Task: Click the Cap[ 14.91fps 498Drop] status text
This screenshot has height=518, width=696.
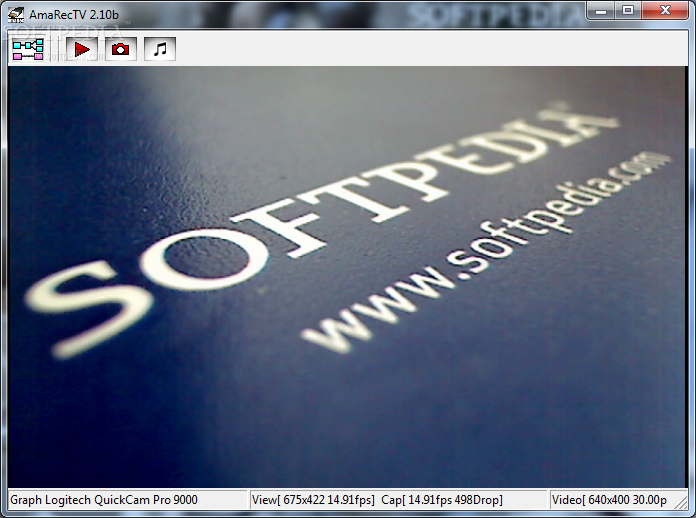Action: tap(442, 500)
